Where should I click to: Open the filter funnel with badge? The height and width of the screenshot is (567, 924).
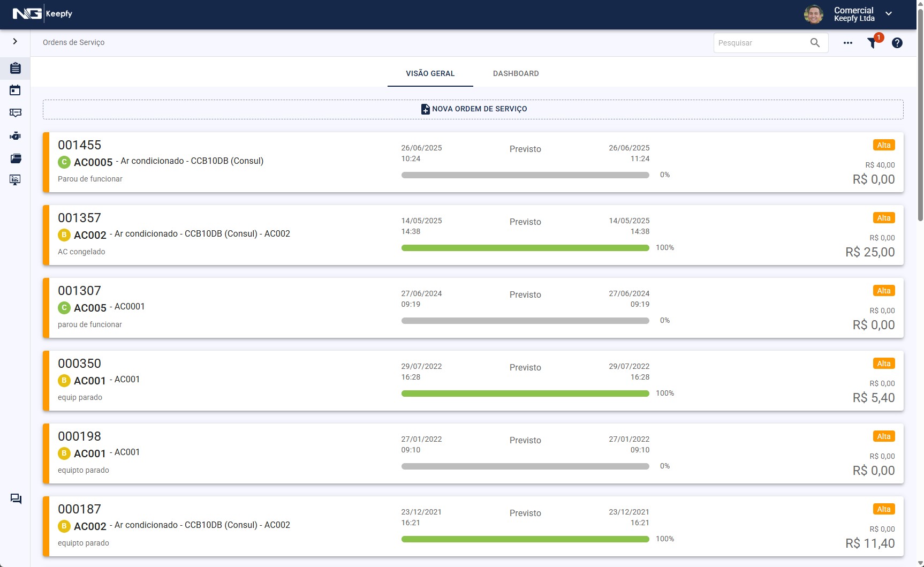coord(873,43)
